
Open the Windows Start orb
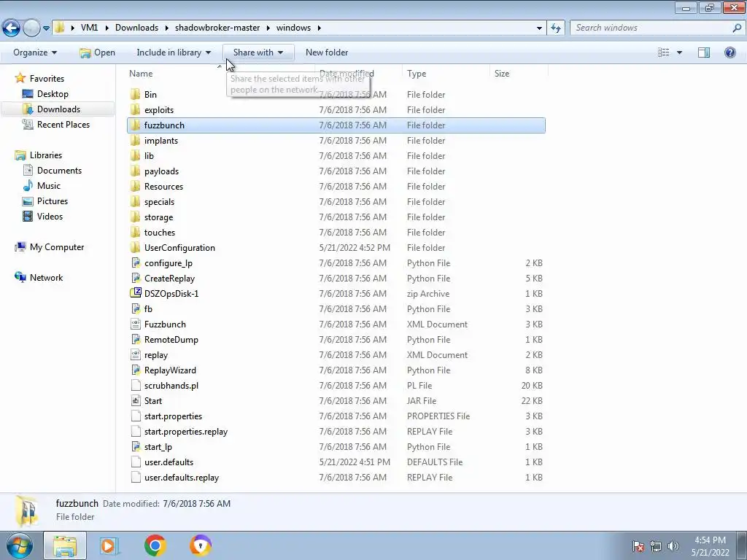(x=20, y=545)
